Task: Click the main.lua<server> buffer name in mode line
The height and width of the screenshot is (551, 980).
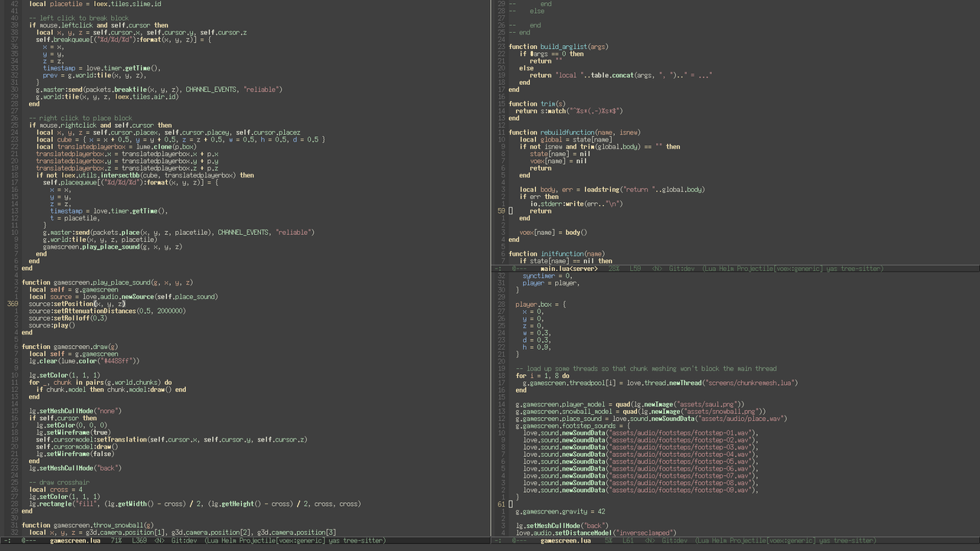Action: (569, 269)
